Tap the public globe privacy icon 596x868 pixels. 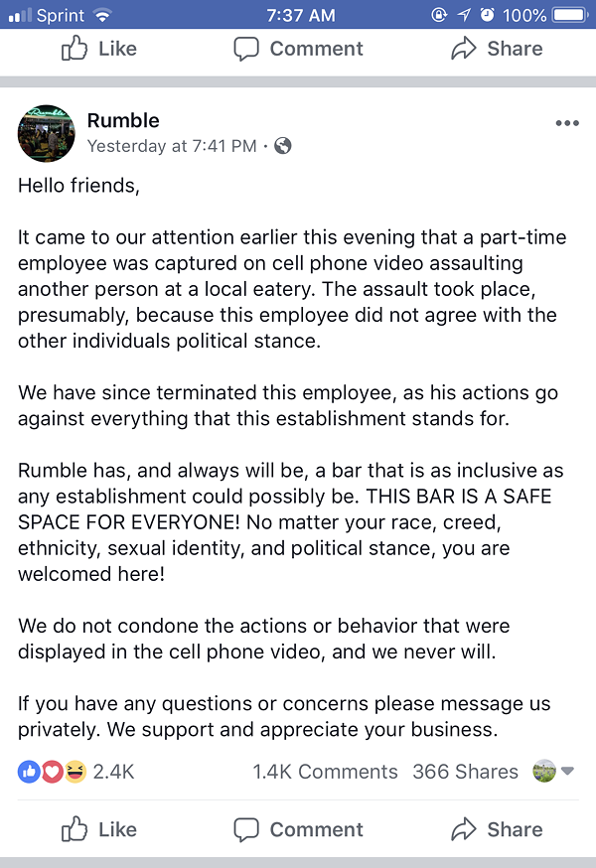[283, 146]
